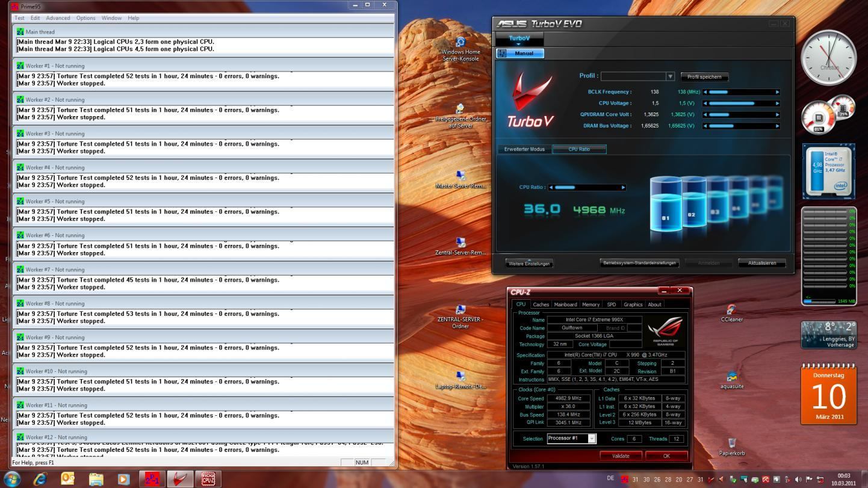Image resolution: width=868 pixels, height=488 pixels.
Task: Open Windows Media Player taskbar icon
Action: click(x=123, y=479)
